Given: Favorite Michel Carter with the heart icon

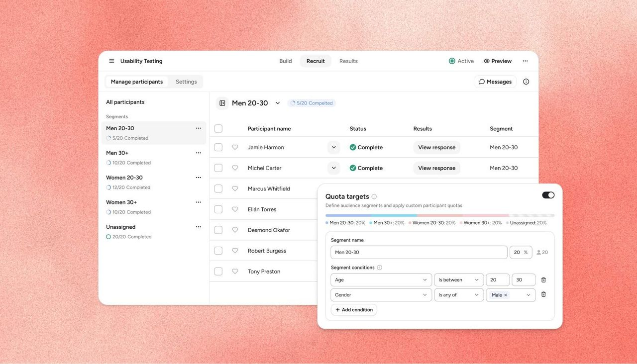Looking at the screenshot, I should coord(235,168).
